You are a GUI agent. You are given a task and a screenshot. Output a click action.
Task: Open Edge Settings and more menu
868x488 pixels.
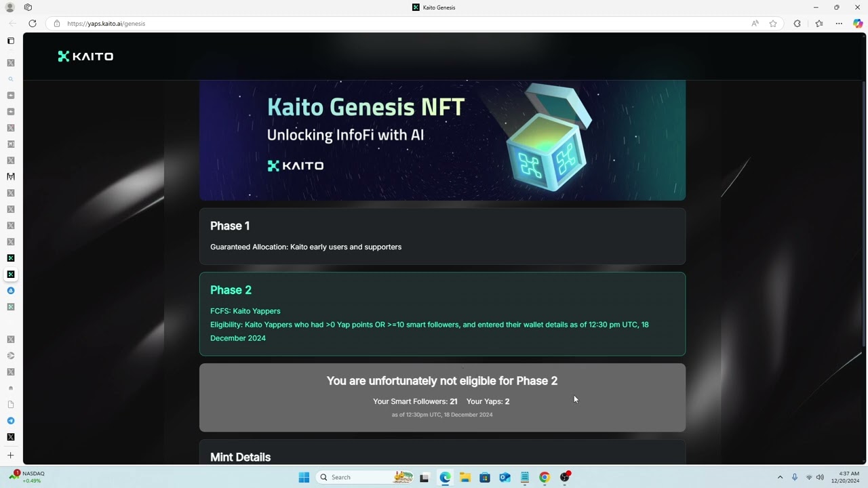839,23
